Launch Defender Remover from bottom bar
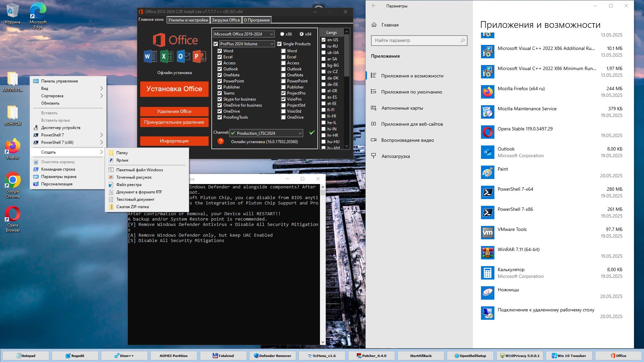The height and width of the screenshot is (362, 644). pyautogui.click(x=272, y=356)
